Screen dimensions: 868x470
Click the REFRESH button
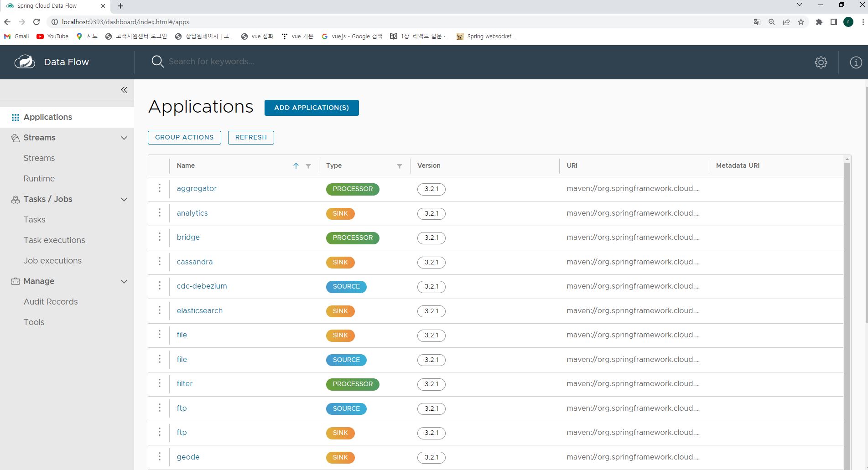(251, 137)
